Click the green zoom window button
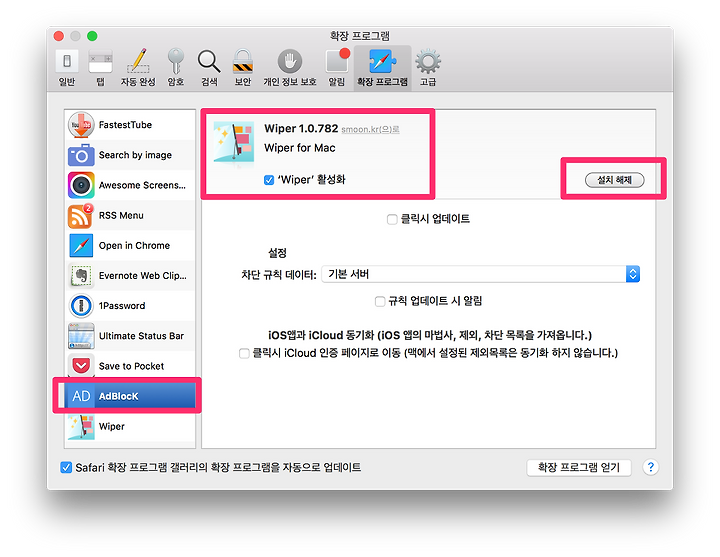The height and width of the screenshot is (557, 720). click(x=92, y=36)
